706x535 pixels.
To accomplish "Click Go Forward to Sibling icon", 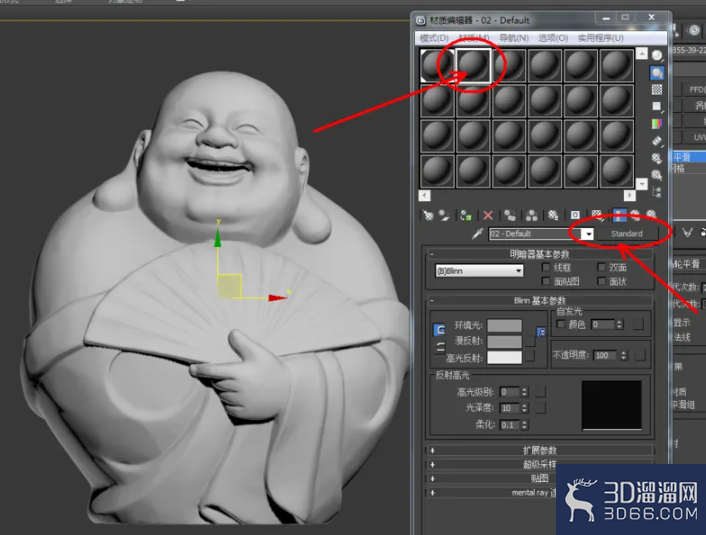I will click(651, 215).
